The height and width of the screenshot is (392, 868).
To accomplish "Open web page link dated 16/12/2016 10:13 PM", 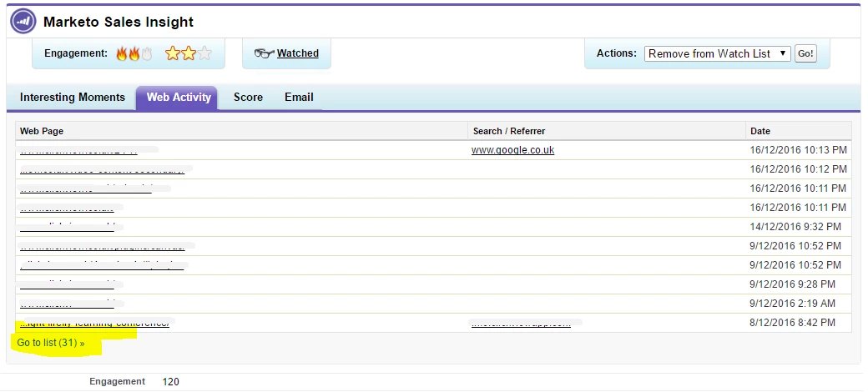I will [78, 150].
